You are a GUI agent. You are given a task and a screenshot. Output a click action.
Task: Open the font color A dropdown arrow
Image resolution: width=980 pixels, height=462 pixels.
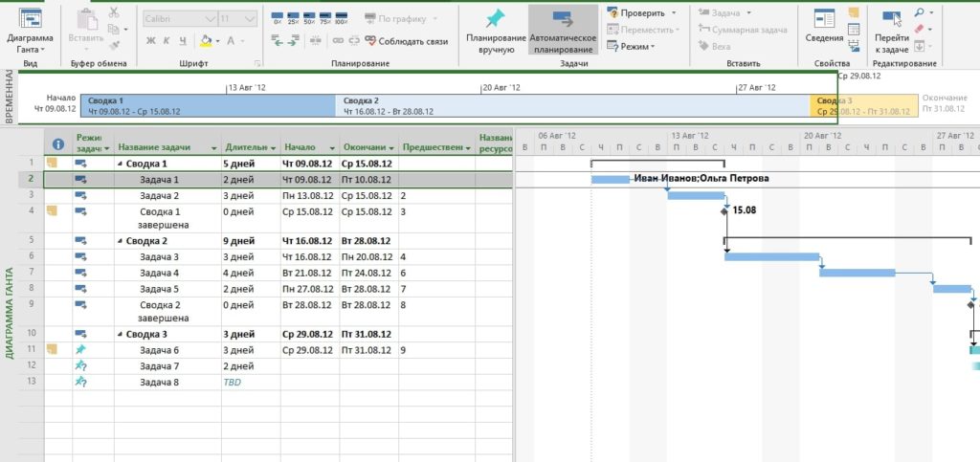(244, 41)
